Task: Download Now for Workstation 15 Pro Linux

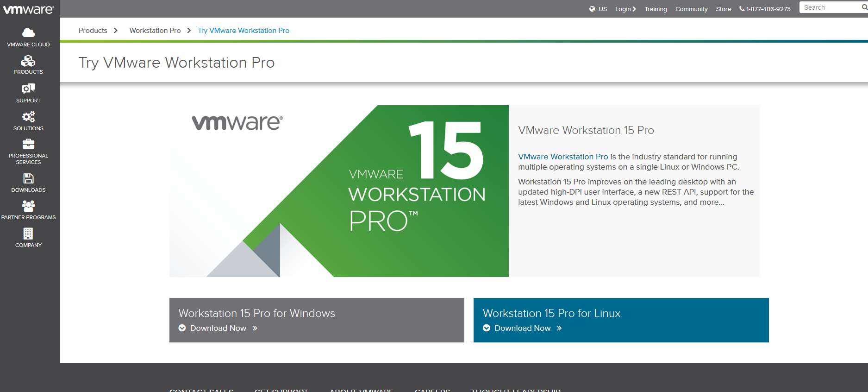Action: tap(523, 328)
